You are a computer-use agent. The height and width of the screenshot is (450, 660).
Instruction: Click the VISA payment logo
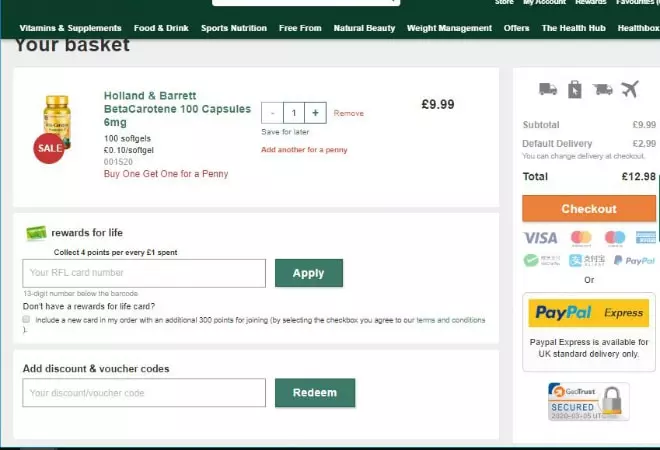click(540, 238)
